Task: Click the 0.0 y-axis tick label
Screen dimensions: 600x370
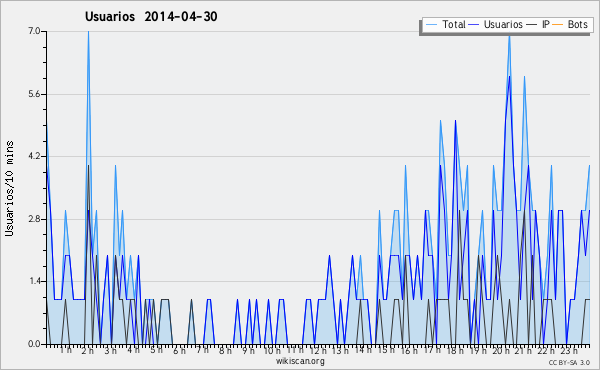Action: 34,344
